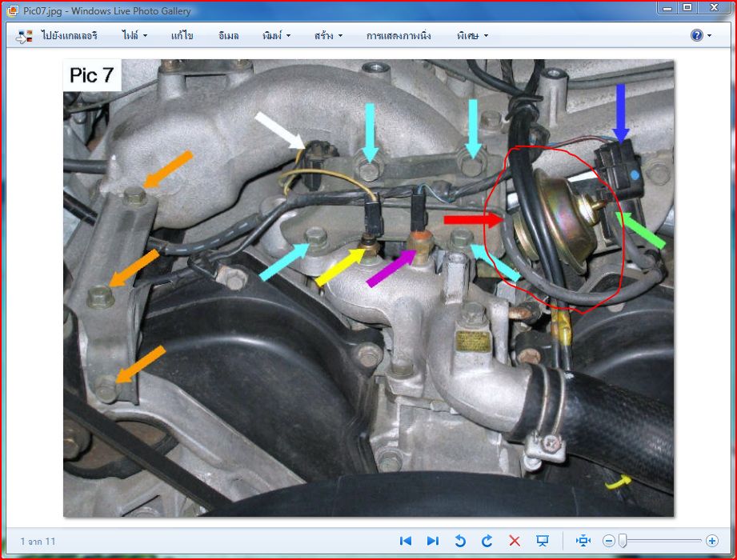The height and width of the screenshot is (560, 737).
Task: Expand the สร้าง (Create) dropdown
Action: [328, 36]
